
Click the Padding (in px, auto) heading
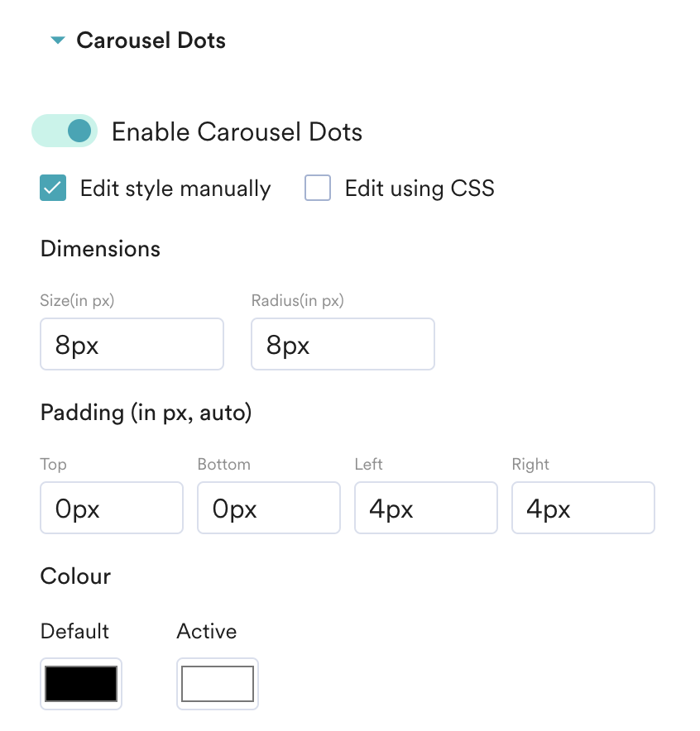tap(146, 412)
